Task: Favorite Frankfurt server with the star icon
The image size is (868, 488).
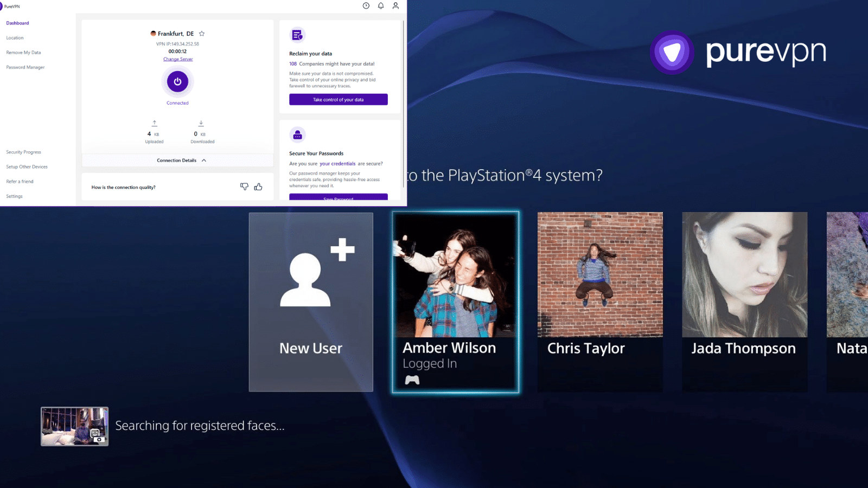Action: (202, 34)
